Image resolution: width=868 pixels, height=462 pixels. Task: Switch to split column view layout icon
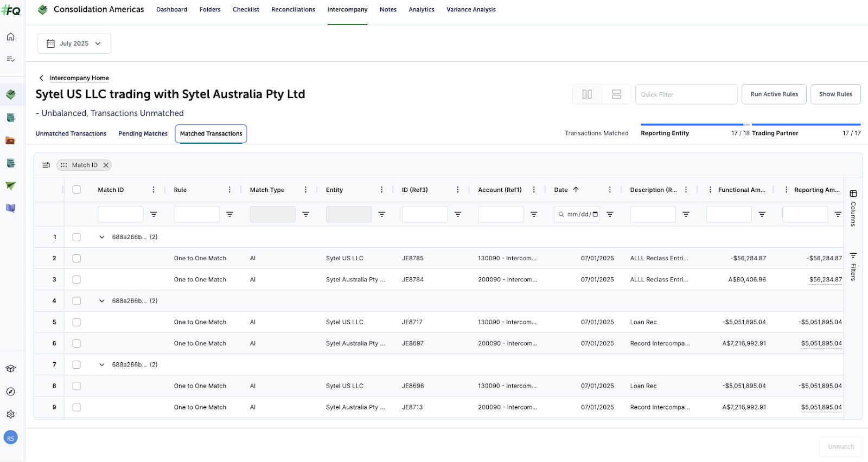coord(587,94)
